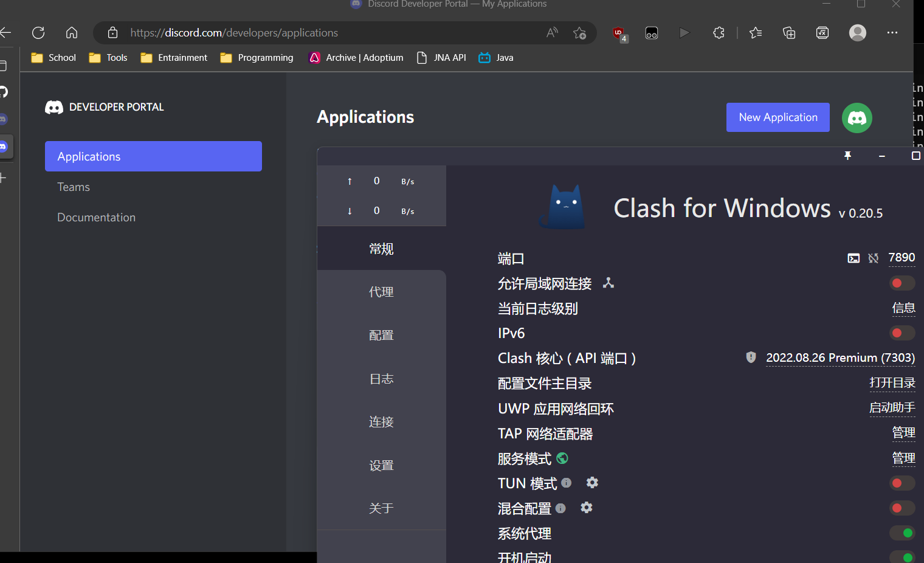Enable the 混合配置 switch
The height and width of the screenshot is (563, 924).
[902, 508]
